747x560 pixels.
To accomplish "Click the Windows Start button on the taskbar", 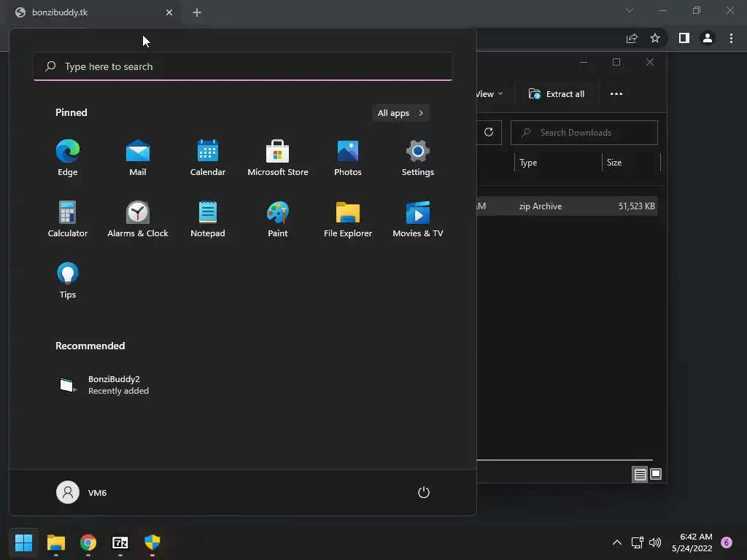I will click(23, 542).
